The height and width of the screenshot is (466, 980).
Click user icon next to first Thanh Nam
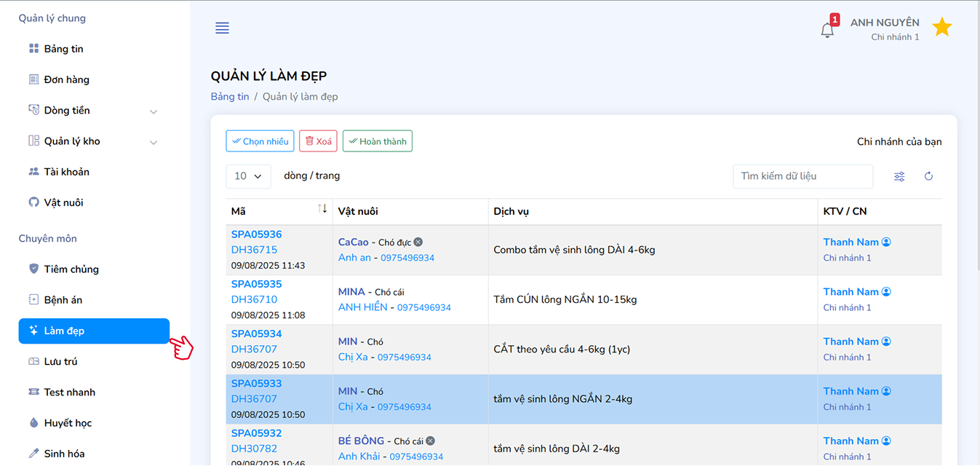click(886, 242)
